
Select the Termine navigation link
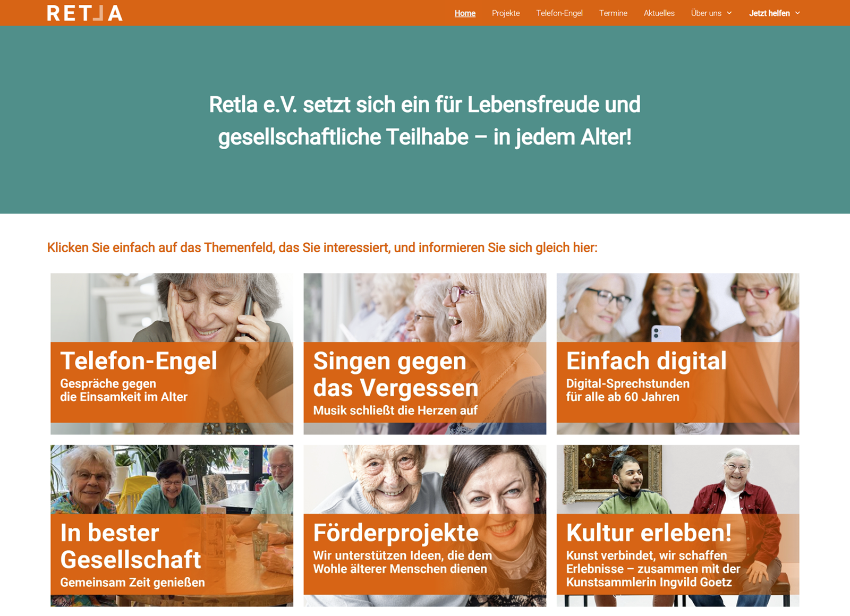[613, 13]
